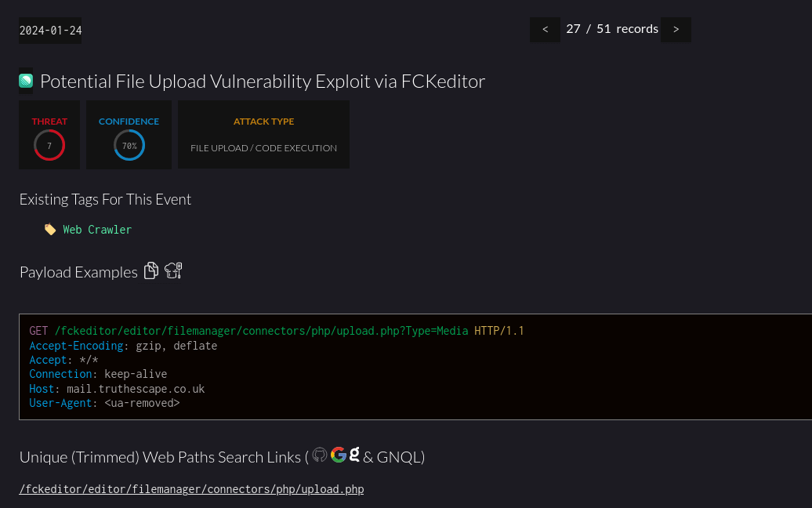Click the Confidence gauge showing 70%
The height and width of the screenshot is (508, 812).
(129, 146)
